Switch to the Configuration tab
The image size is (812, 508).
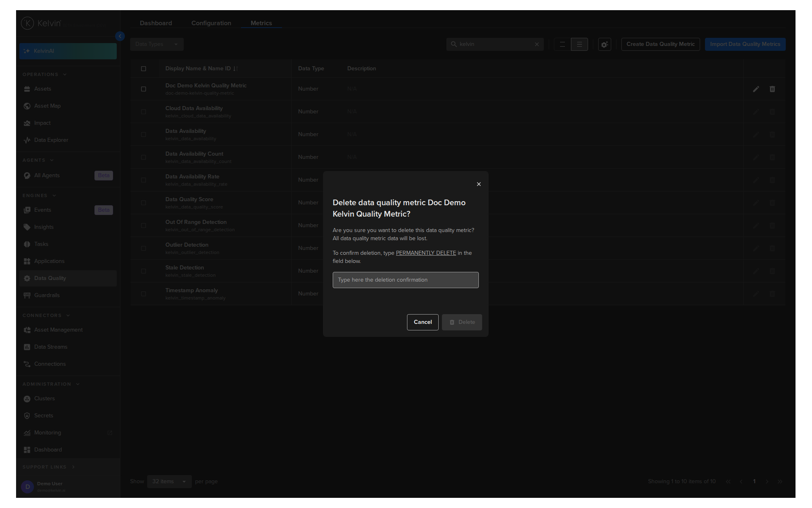click(x=211, y=23)
